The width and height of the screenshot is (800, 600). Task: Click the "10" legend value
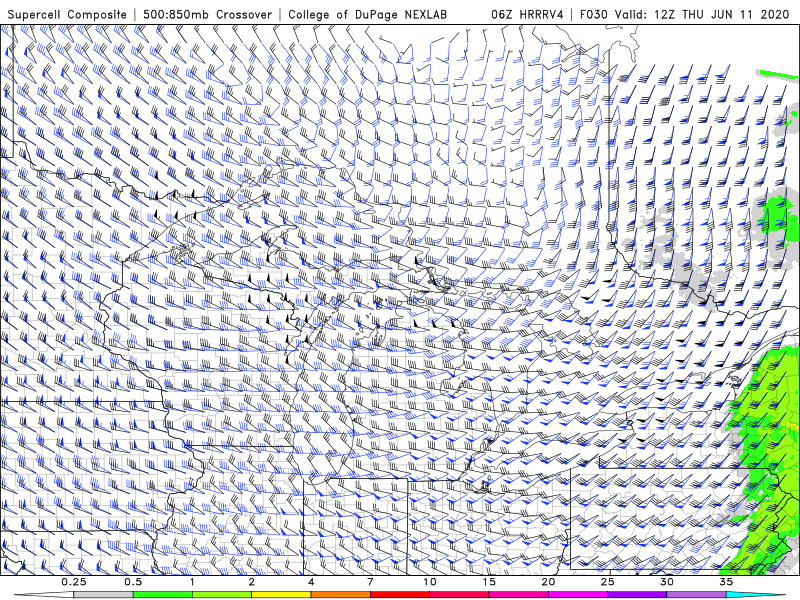(430, 582)
